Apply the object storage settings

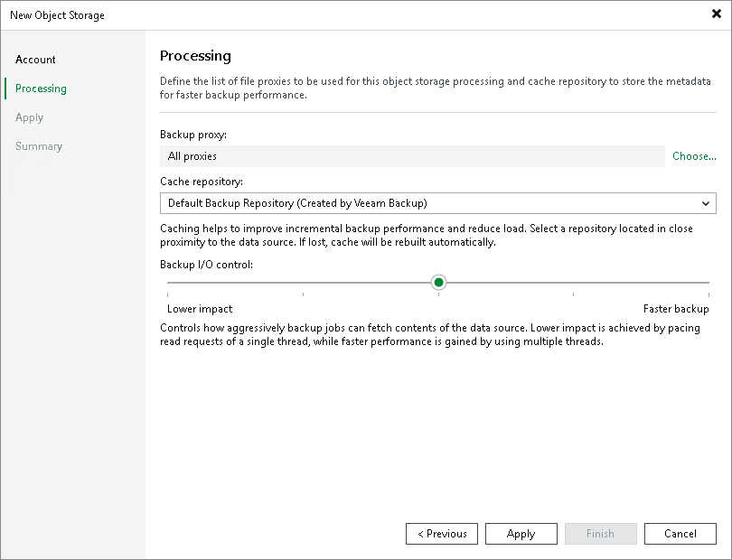[x=521, y=534]
